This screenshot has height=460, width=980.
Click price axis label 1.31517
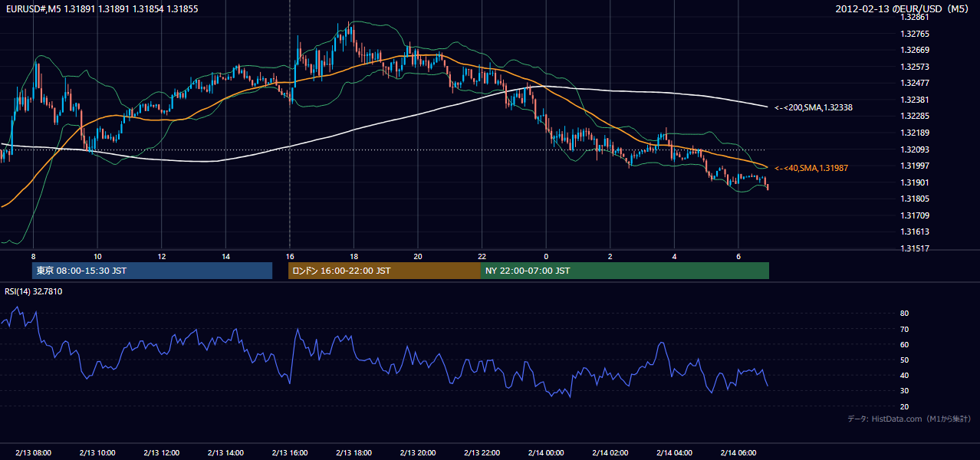[916, 248]
